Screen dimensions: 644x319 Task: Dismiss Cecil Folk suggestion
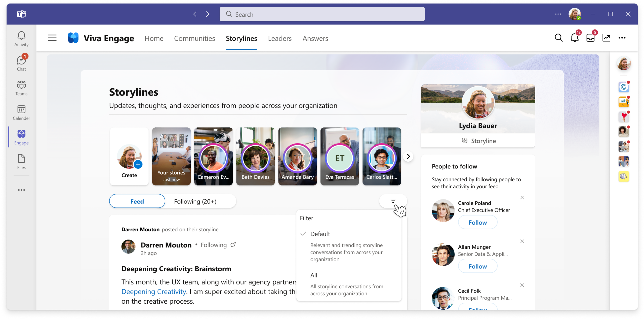(x=522, y=285)
